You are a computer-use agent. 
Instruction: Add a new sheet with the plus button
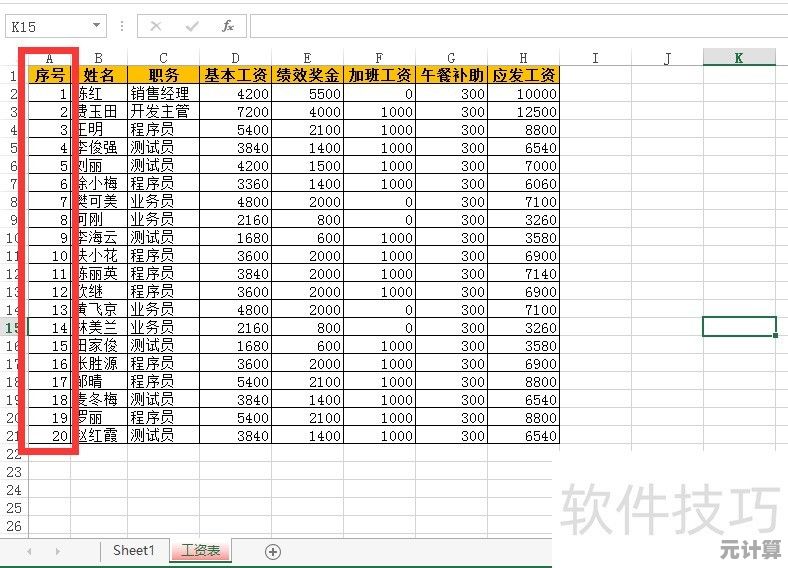(x=272, y=551)
